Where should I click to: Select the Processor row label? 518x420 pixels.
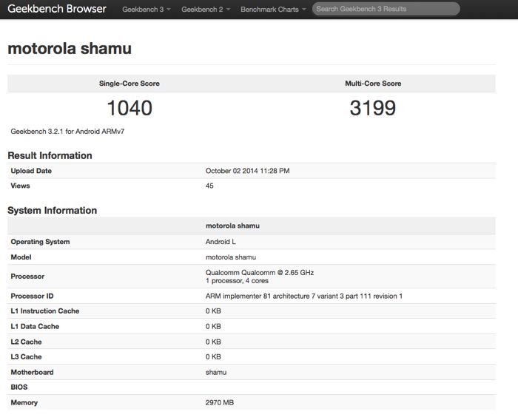pyautogui.click(x=27, y=277)
